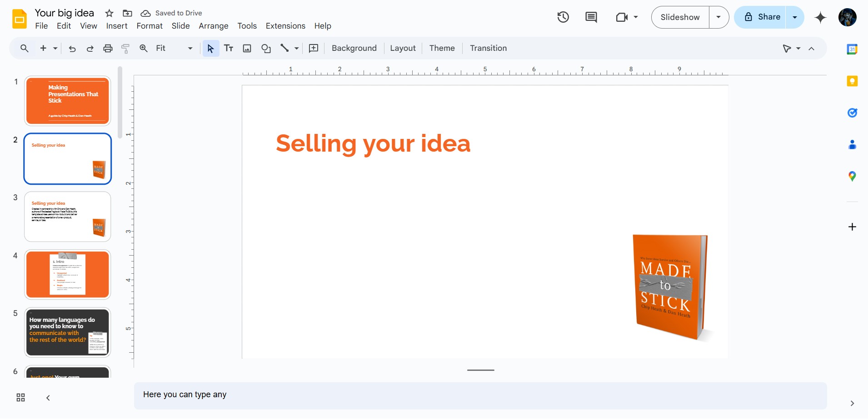Show the side panel chevron
Image resolution: width=868 pixels, height=419 pixels.
[x=852, y=403]
